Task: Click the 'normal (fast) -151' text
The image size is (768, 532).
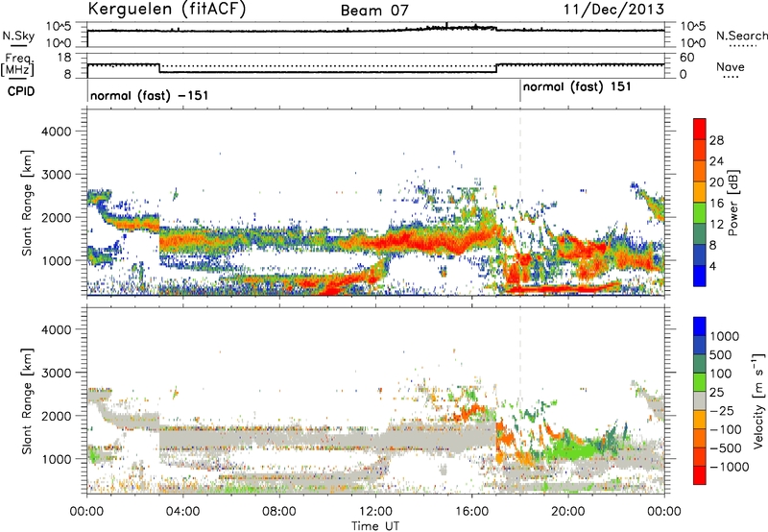Action: pos(150,95)
